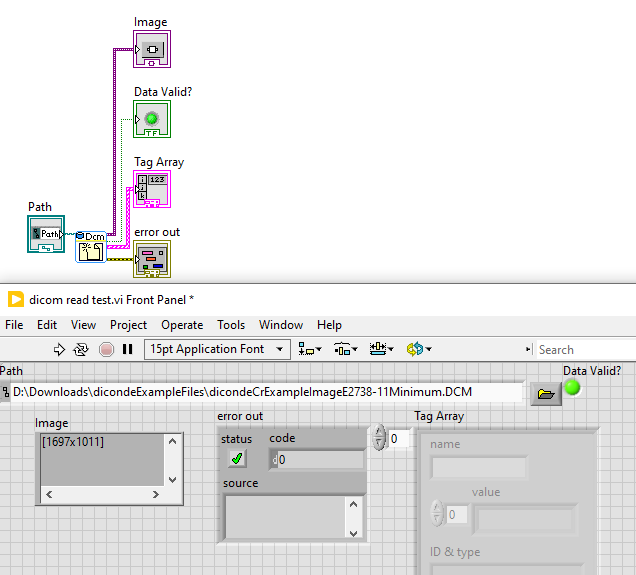The height and width of the screenshot is (575, 636).
Task: Select the Dcm read node in the diagram
Action: coord(92,248)
